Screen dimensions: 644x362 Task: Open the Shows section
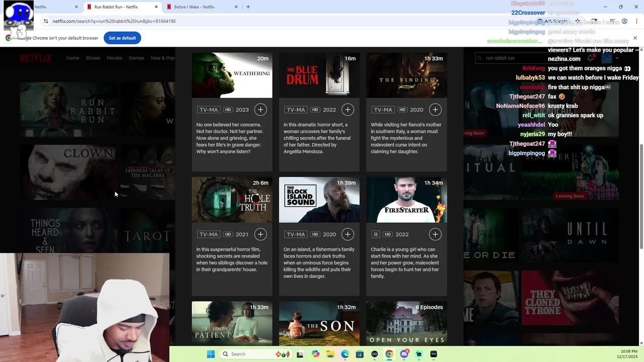point(93,58)
